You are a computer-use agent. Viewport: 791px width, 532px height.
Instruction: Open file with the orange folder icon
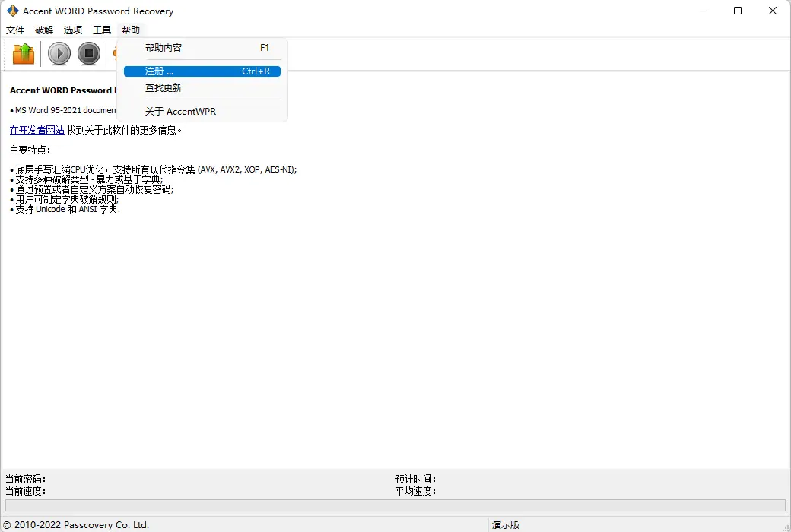pyautogui.click(x=24, y=53)
